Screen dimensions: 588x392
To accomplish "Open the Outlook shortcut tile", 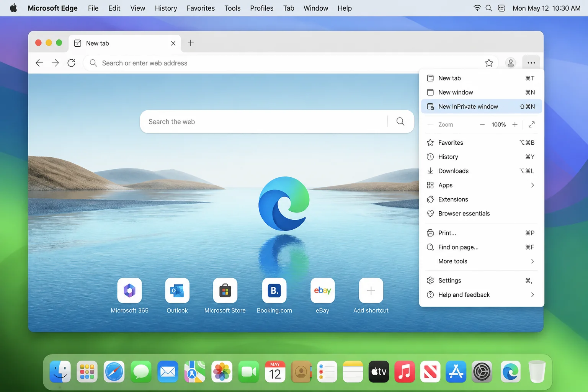I will pos(177,291).
